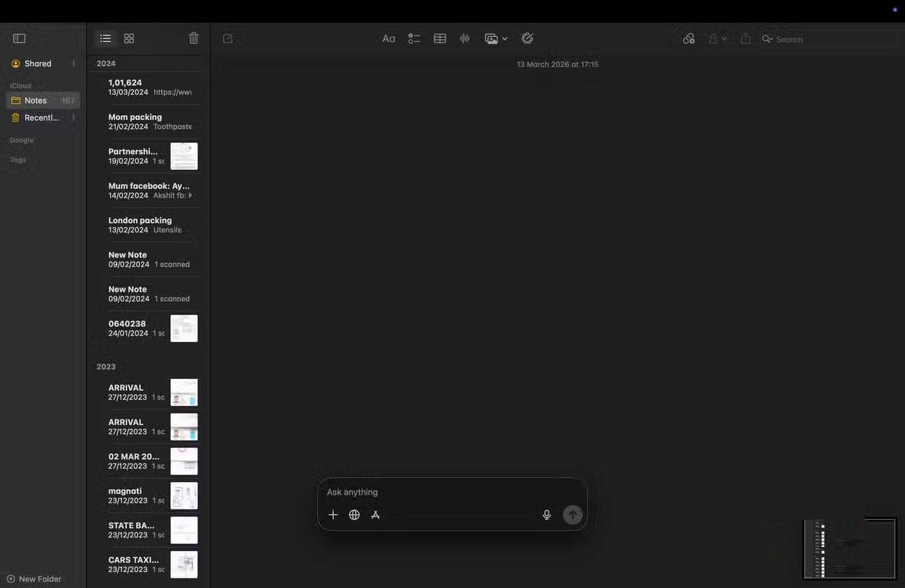This screenshot has width=905, height=588.
Task: Enable list view for notes
Action: click(105, 38)
